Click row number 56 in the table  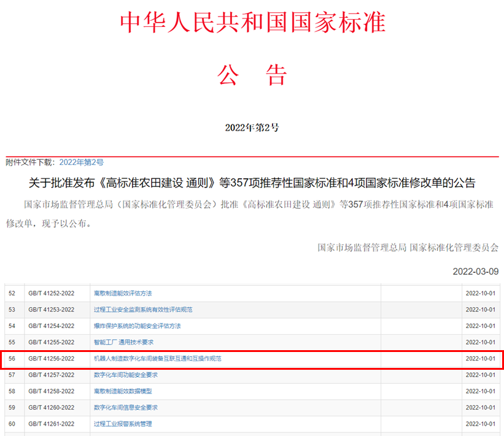12,358
